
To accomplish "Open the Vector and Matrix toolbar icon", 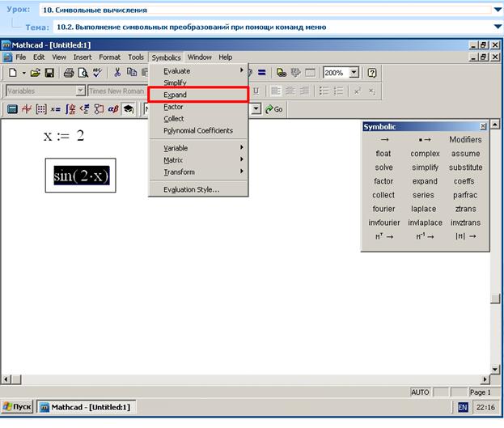I will coord(41,109).
